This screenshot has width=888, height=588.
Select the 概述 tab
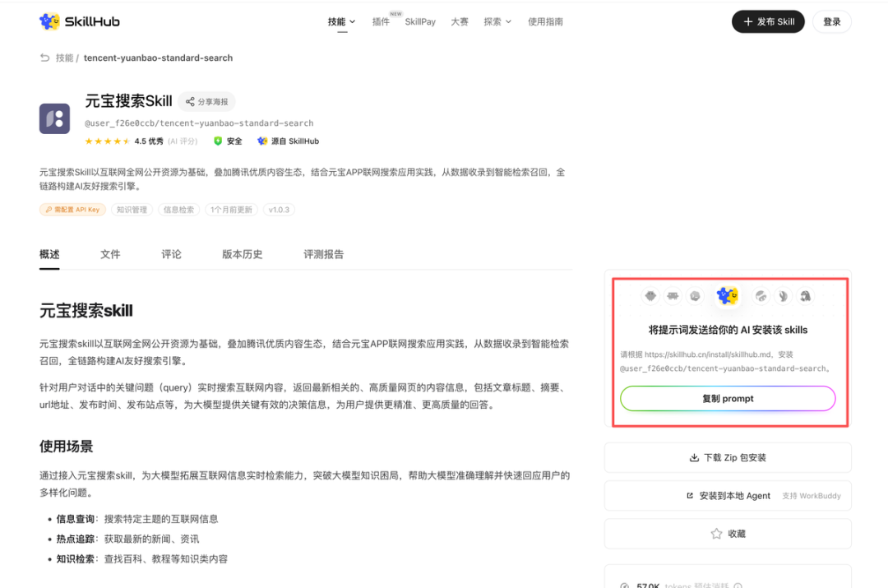[49, 254]
